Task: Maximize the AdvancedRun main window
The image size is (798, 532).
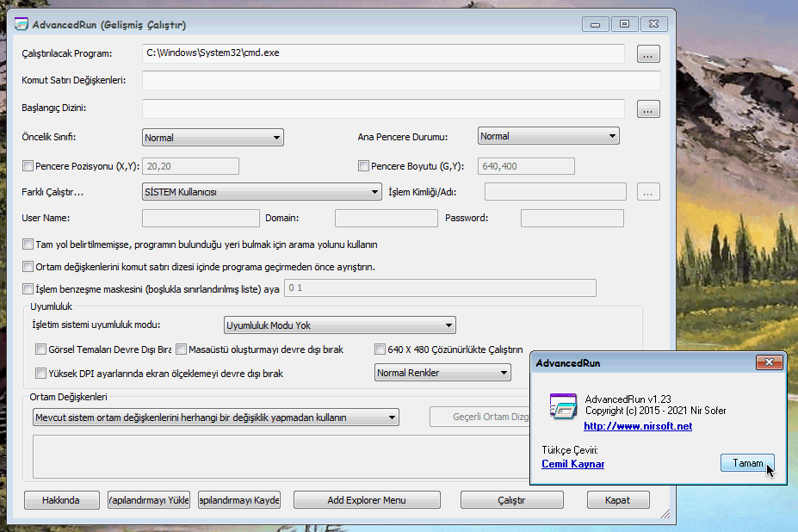Action: 624,24
